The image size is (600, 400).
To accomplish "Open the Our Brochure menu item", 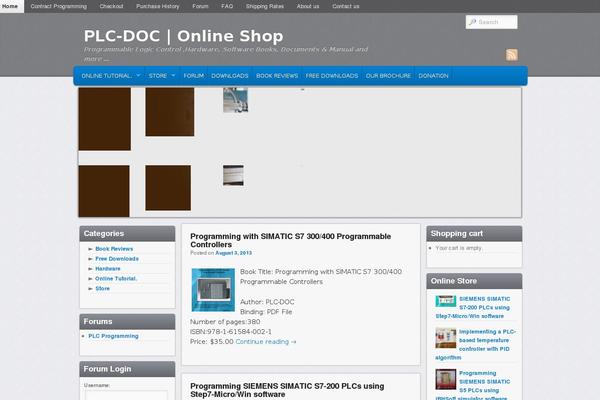I will pos(388,76).
